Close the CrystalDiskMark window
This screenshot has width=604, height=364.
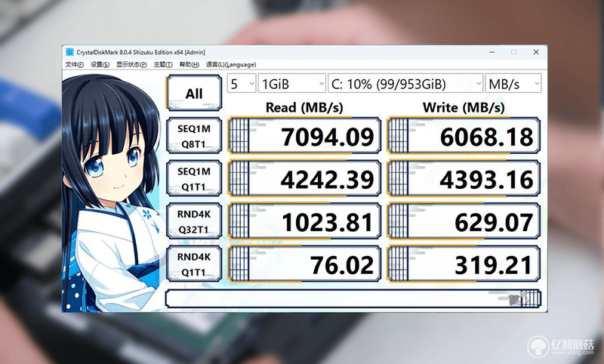536,52
